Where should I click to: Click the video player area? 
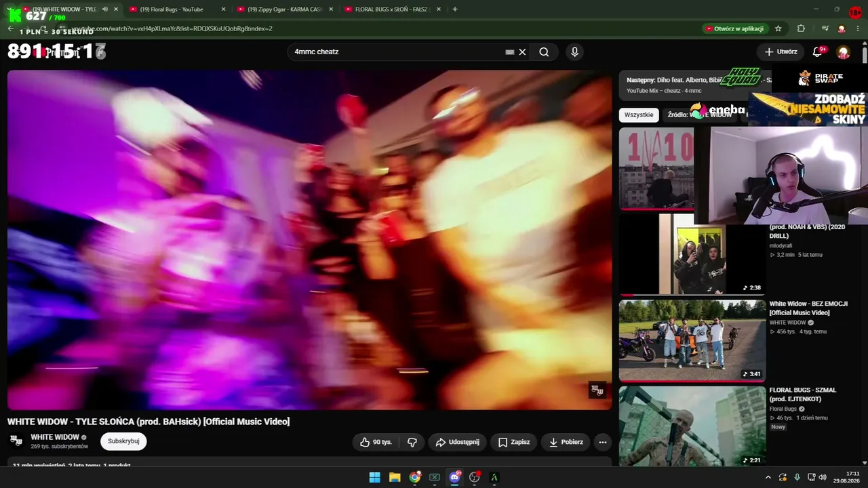tap(309, 240)
